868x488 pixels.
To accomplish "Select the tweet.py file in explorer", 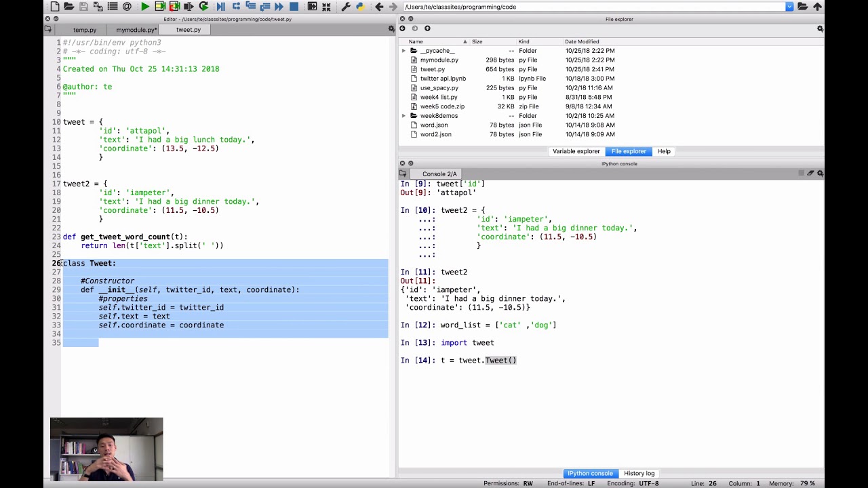I will 433,69.
